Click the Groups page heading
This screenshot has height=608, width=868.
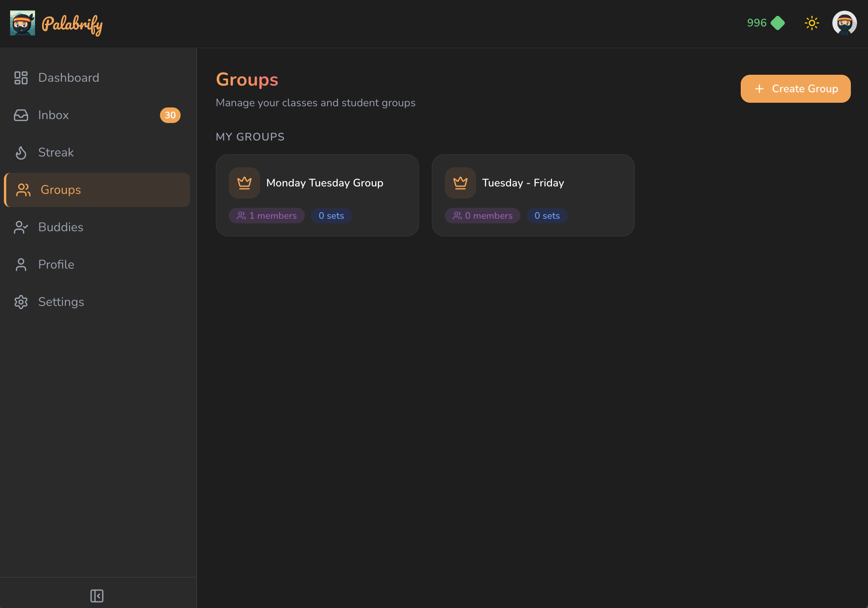pyautogui.click(x=247, y=79)
